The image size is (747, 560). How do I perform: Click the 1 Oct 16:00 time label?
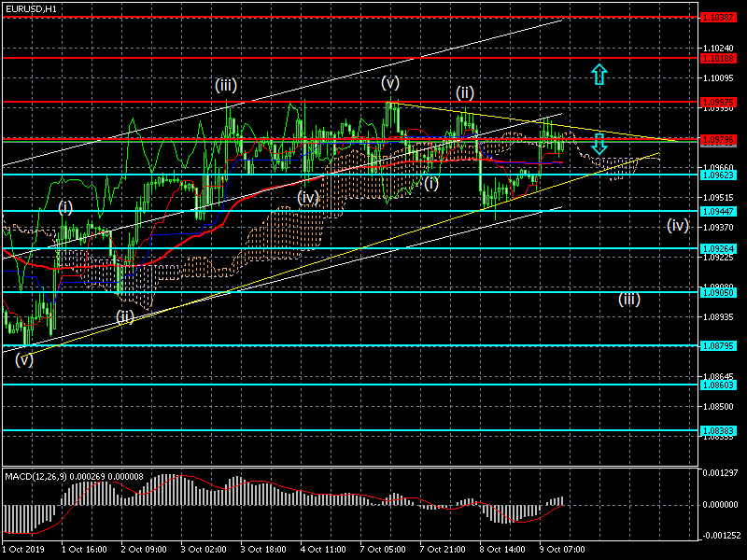[x=84, y=549]
